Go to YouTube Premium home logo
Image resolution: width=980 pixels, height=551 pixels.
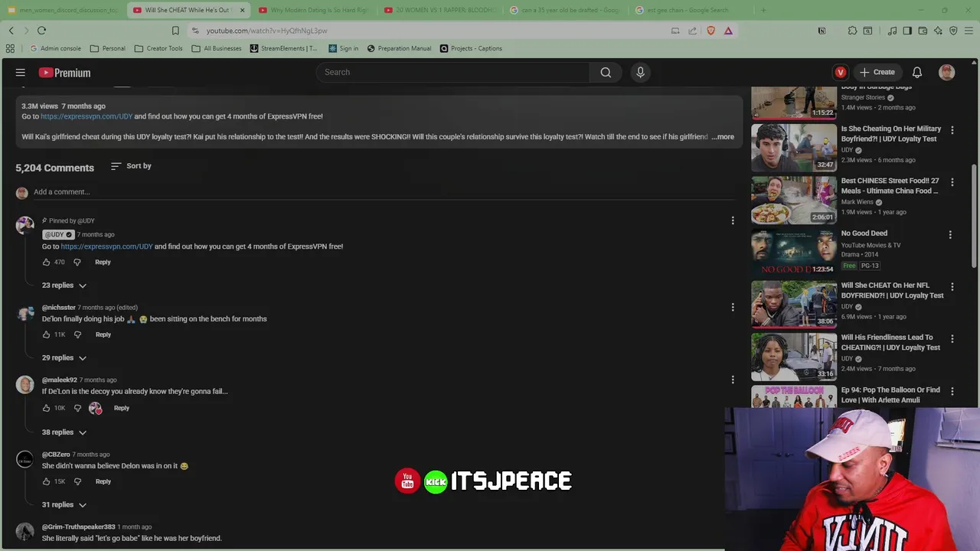64,73
